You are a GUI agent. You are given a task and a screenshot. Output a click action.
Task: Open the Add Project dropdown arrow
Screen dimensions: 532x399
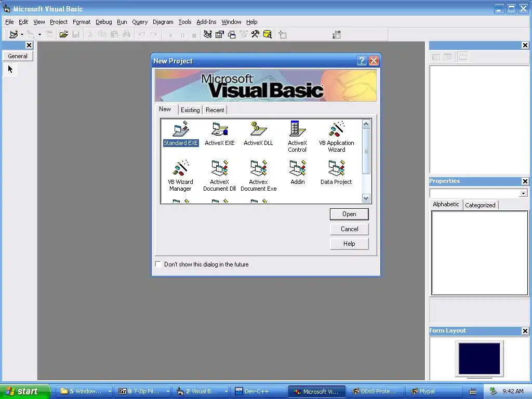pyautogui.click(x=22, y=34)
